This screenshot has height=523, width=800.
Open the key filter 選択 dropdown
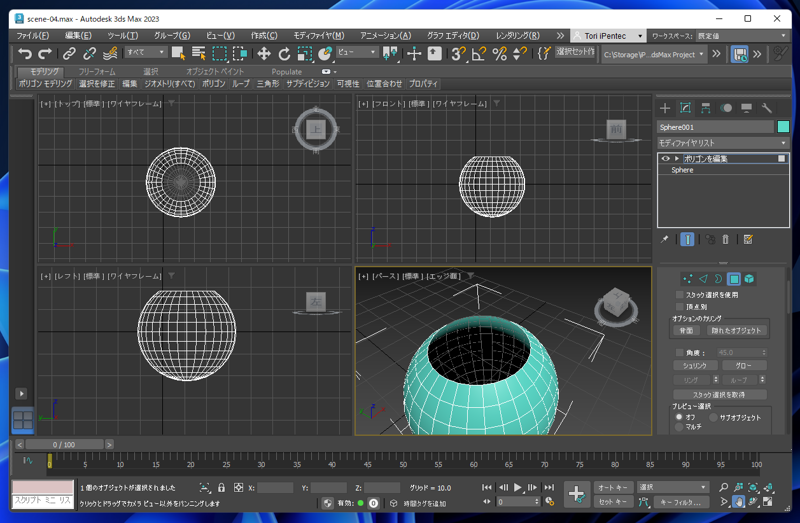click(673, 487)
